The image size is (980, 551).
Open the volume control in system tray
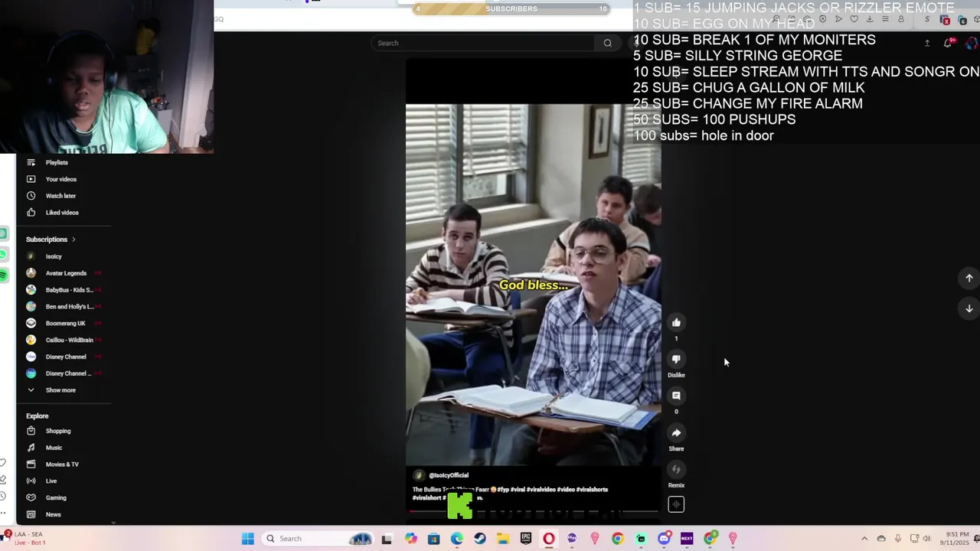point(926,539)
